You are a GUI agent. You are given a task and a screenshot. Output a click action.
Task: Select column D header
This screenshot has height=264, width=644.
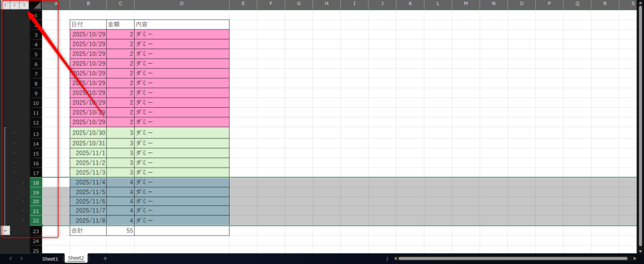182,5
